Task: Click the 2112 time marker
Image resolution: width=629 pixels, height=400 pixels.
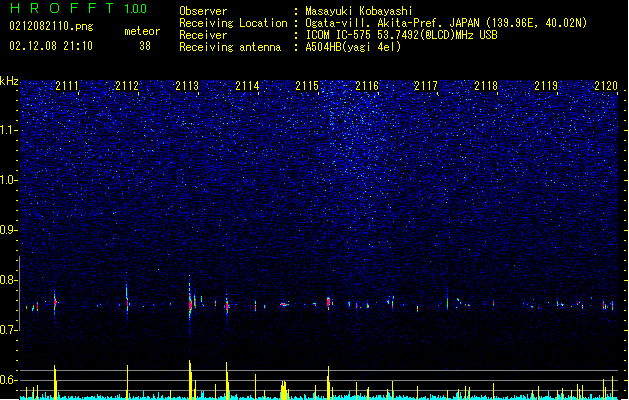Action: [x=127, y=86]
